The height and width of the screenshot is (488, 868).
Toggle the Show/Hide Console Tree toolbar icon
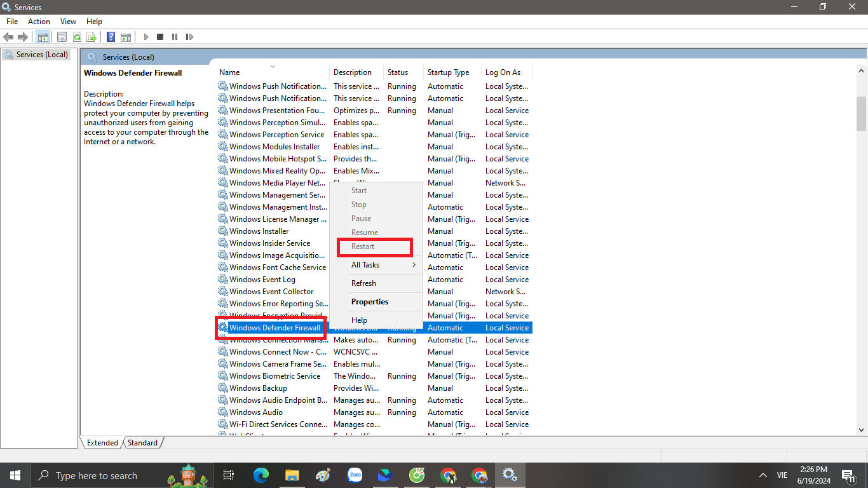43,37
